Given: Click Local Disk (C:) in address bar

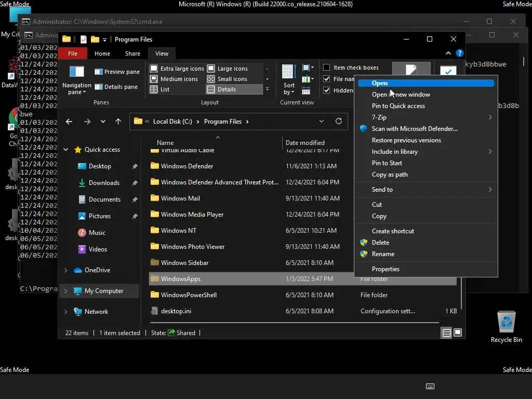Looking at the screenshot, I should (172, 122).
